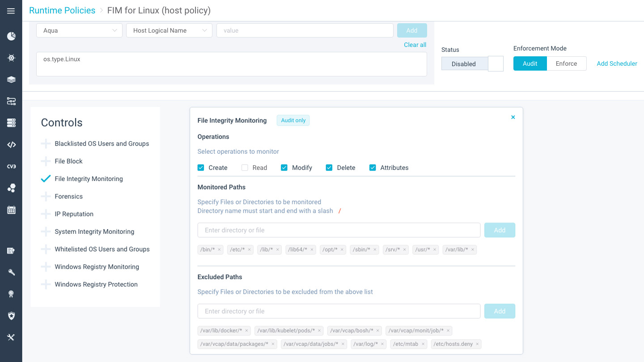Remove /var/vcap/data/jobs/* excluded path
This screenshot has width=644, height=362.
click(343, 344)
